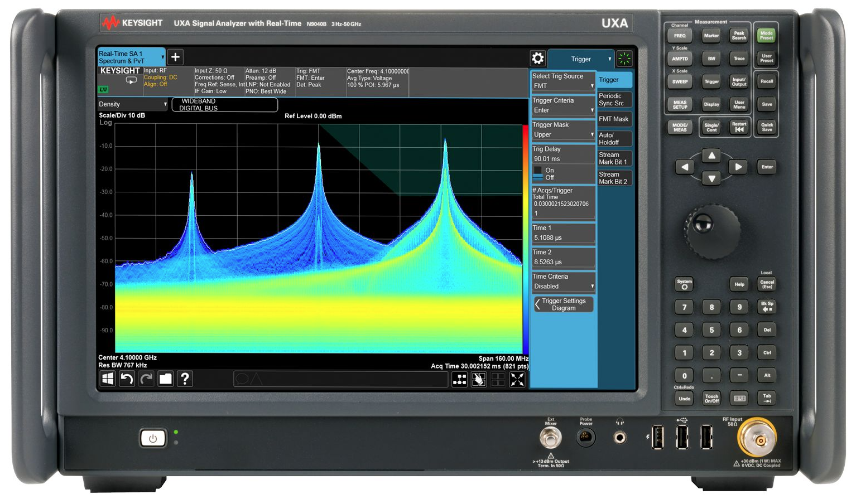The image size is (856, 504).
Task: Toggle full screen expand arrows icon
Action: (517, 380)
